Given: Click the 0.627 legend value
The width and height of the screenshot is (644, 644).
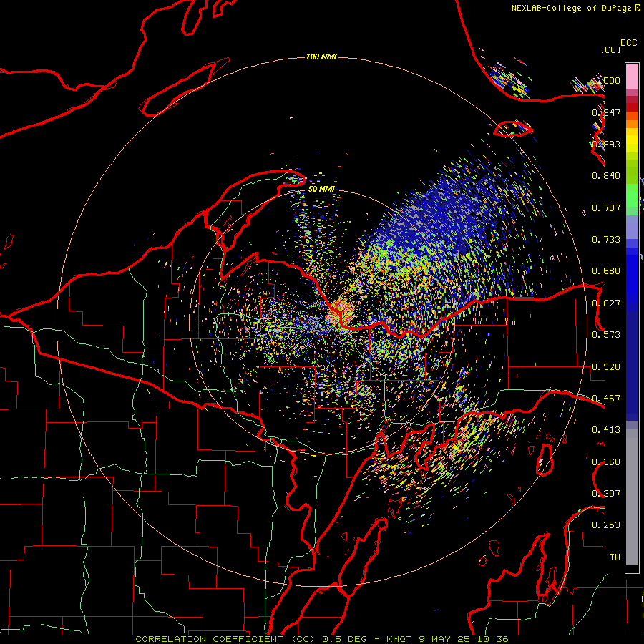Looking at the screenshot, I should 606,303.
